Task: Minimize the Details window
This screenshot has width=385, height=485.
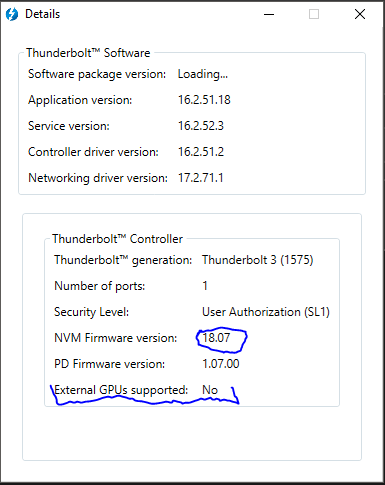Action: [269, 14]
